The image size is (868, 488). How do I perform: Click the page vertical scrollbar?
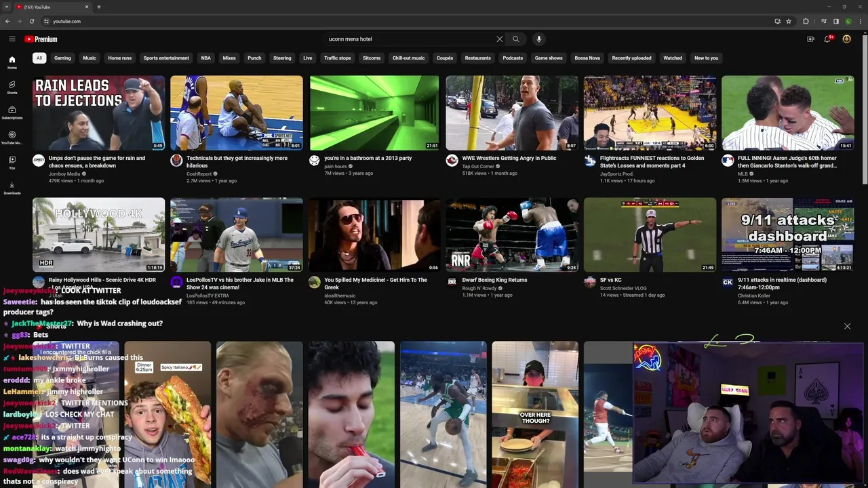865,108
